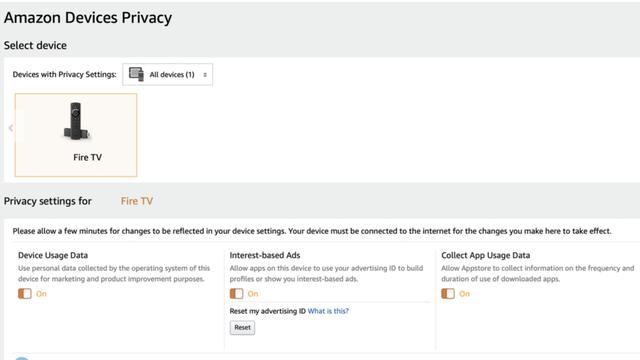Select the Fire TV device card
The image size is (640, 360).
click(x=76, y=135)
